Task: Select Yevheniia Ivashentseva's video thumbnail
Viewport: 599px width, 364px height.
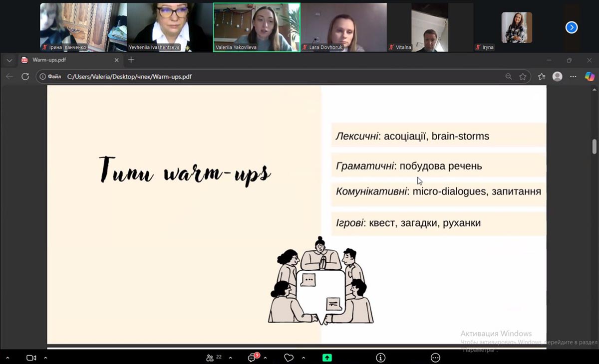Action: 170,27
